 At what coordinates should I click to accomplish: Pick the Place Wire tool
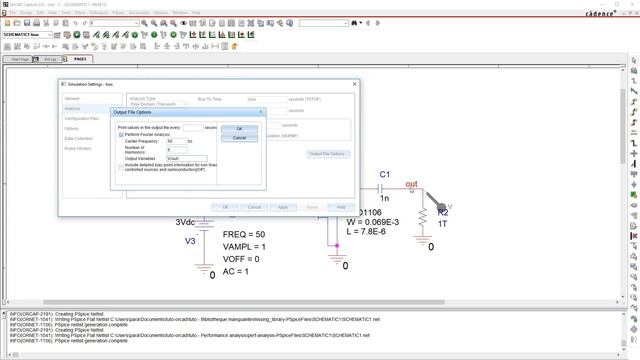634,81
